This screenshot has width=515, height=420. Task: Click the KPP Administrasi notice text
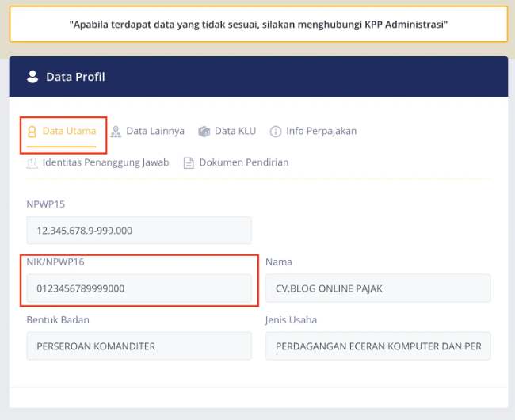click(x=258, y=25)
